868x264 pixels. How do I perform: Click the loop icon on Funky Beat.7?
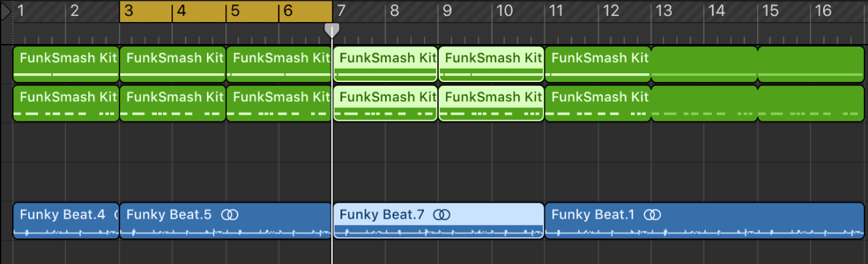[442, 215]
